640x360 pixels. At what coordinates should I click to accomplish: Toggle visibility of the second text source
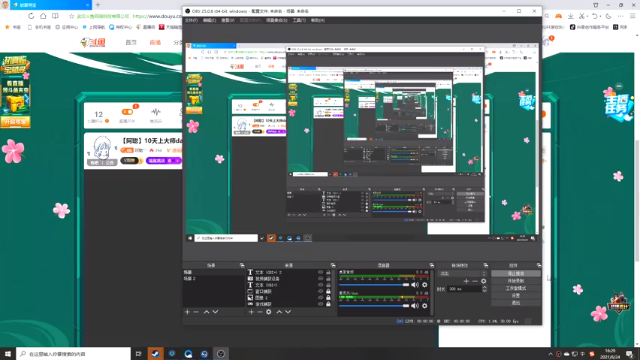[320, 285]
